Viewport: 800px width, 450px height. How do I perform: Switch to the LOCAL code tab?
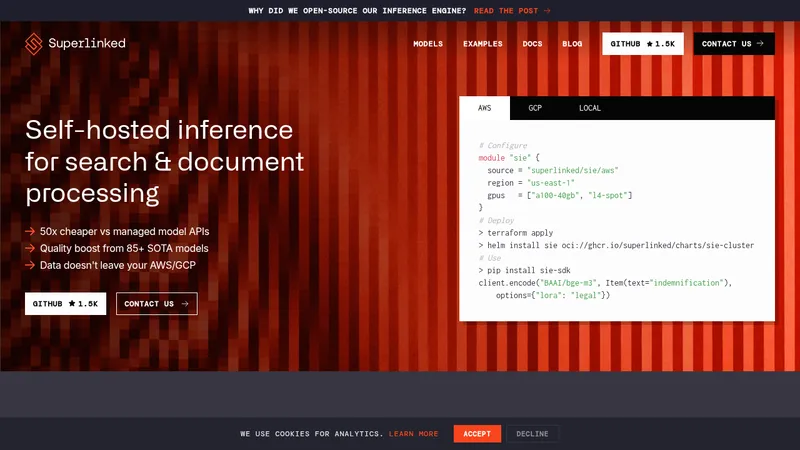(589, 108)
